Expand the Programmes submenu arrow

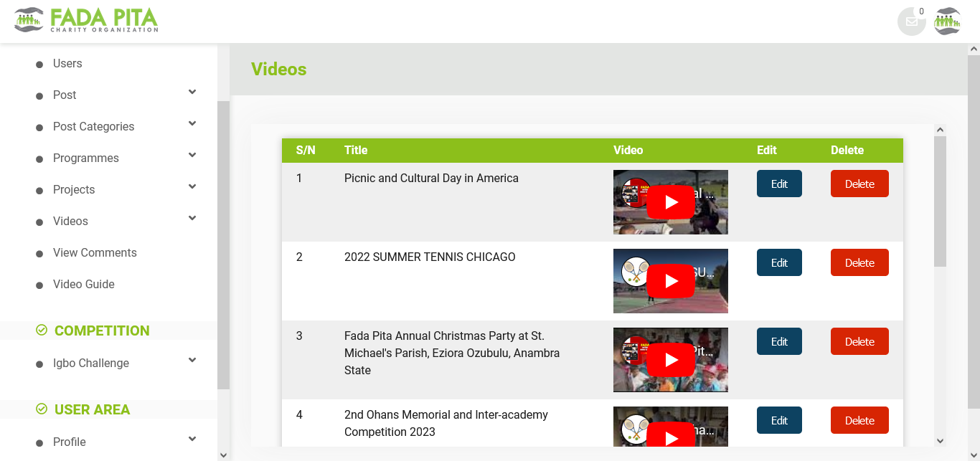(x=192, y=156)
